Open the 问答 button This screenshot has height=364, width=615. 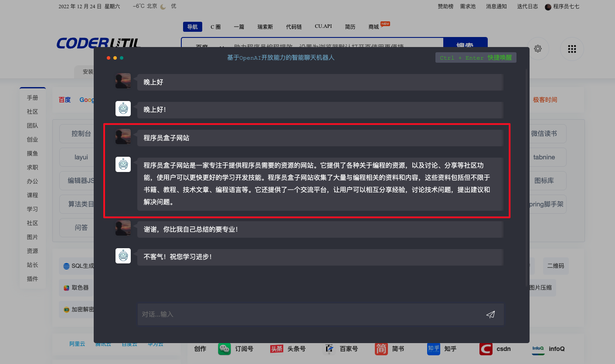pos(77,228)
